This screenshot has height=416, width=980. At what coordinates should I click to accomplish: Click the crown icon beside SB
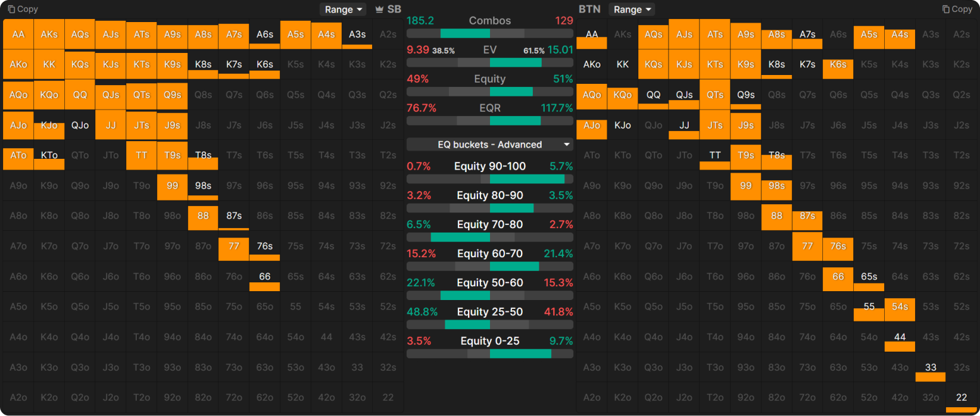[x=380, y=9]
